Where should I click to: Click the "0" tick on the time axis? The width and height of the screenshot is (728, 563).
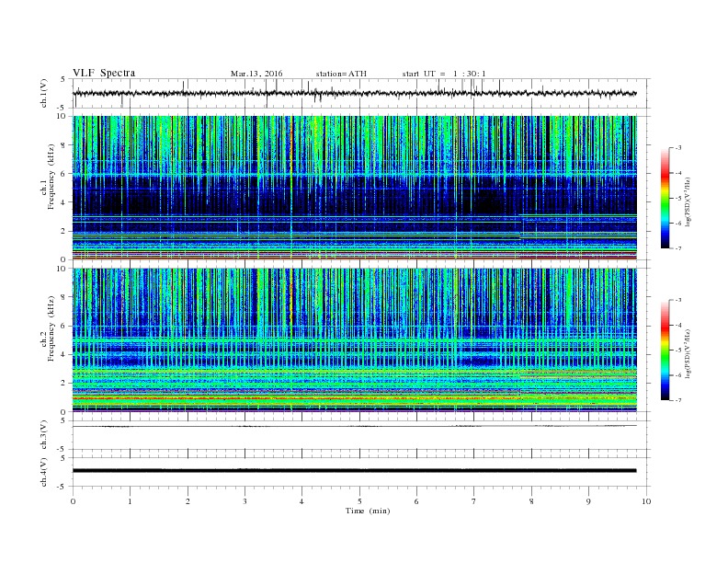pyautogui.click(x=73, y=501)
